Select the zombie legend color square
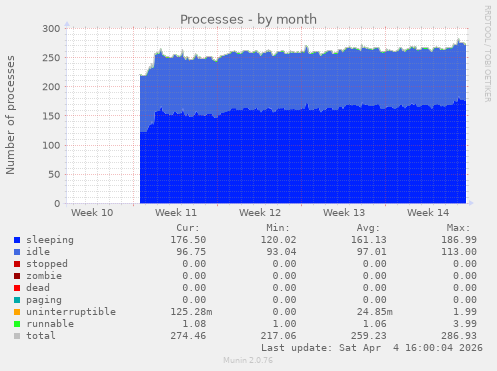 point(17,276)
